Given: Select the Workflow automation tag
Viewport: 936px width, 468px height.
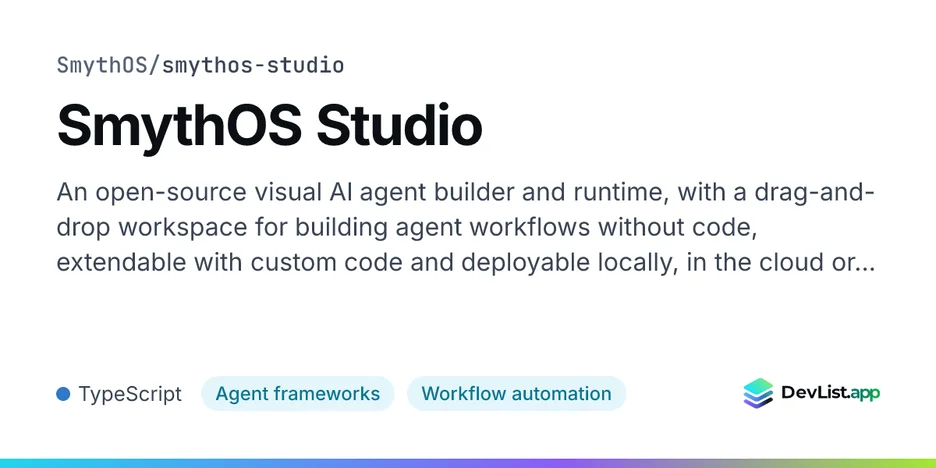Looking at the screenshot, I should (x=516, y=393).
